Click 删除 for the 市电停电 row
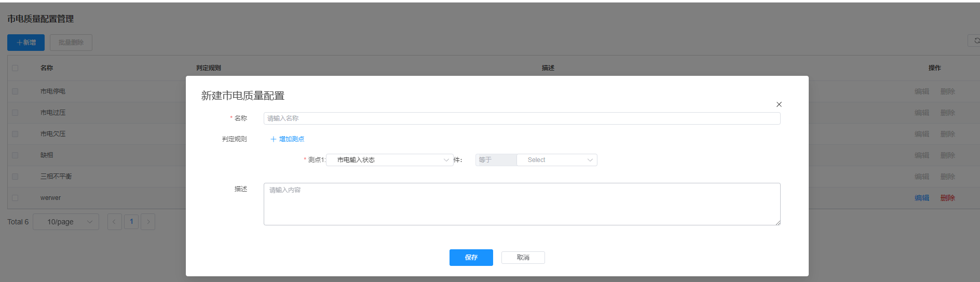The width and height of the screenshot is (980, 282). [x=948, y=91]
